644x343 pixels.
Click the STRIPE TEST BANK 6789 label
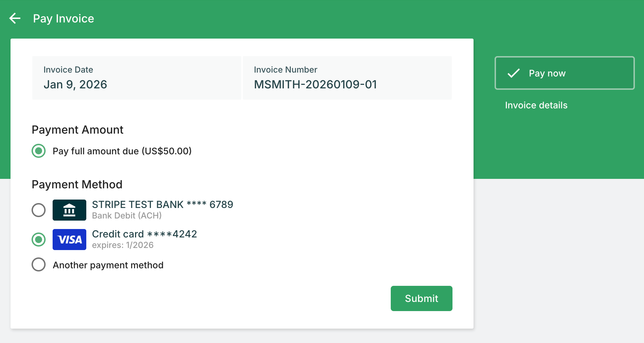[x=162, y=204]
